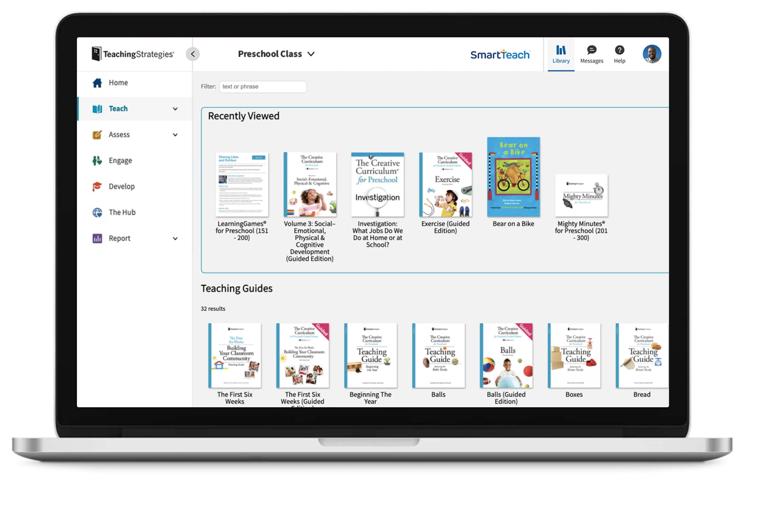Screen dimensions: 768x532
Task: Click Engage in the sidebar menu
Action: coord(121,160)
